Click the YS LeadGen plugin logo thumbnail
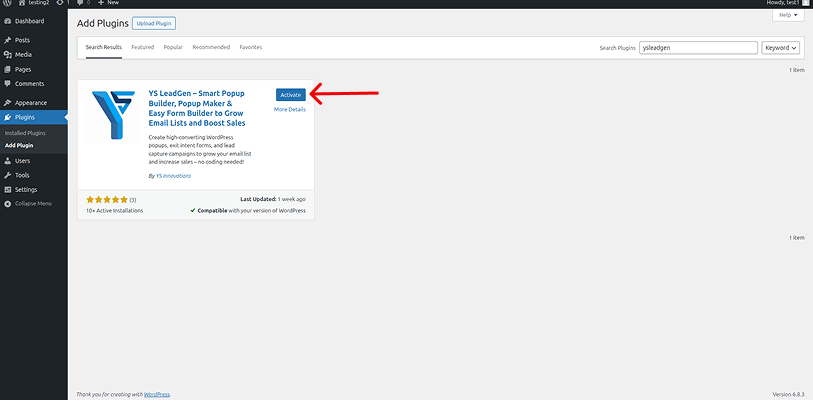Image resolution: width=813 pixels, height=400 pixels. (113, 115)
